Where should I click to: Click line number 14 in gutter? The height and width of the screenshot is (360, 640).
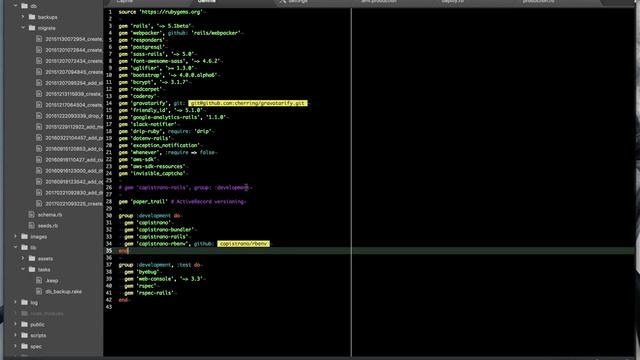[x=109, y=103]
